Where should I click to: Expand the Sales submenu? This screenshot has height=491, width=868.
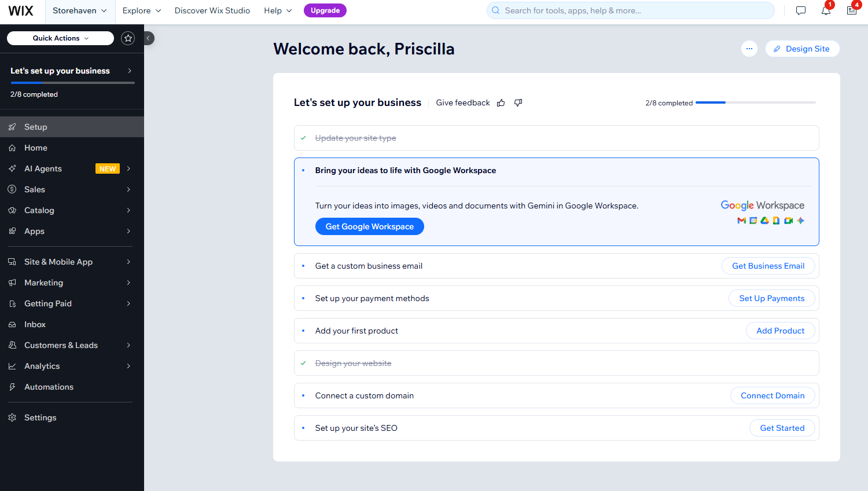pos(128,189)
